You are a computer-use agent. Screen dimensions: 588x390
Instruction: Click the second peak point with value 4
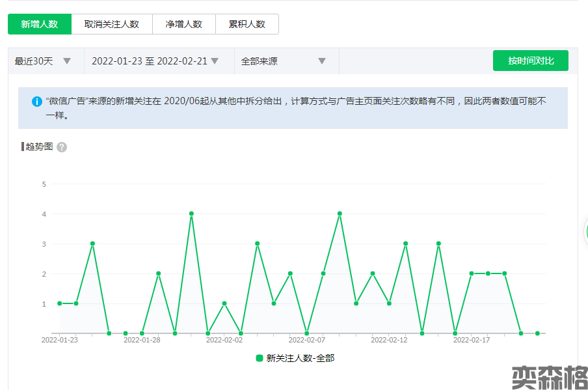pyautogui.click(x=340, y=214)
